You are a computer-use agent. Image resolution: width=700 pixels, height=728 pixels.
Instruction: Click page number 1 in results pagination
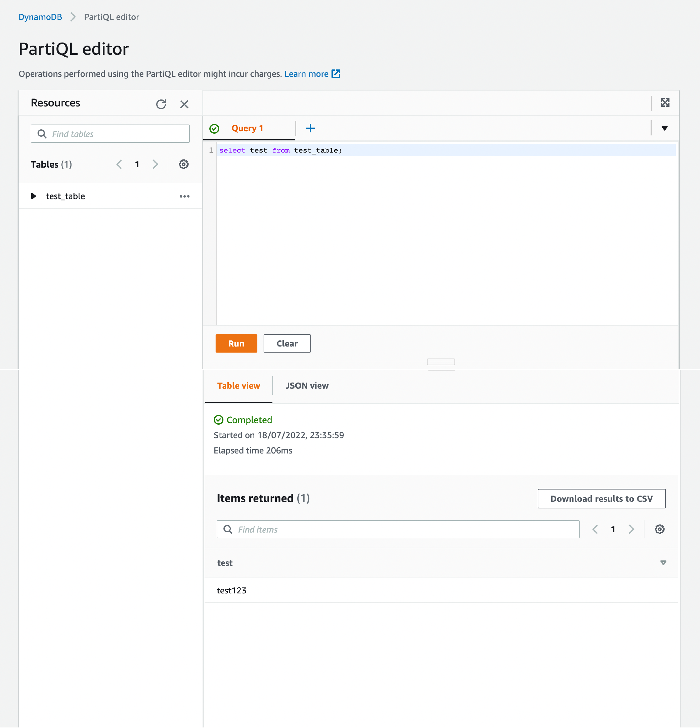coord(613,529)
